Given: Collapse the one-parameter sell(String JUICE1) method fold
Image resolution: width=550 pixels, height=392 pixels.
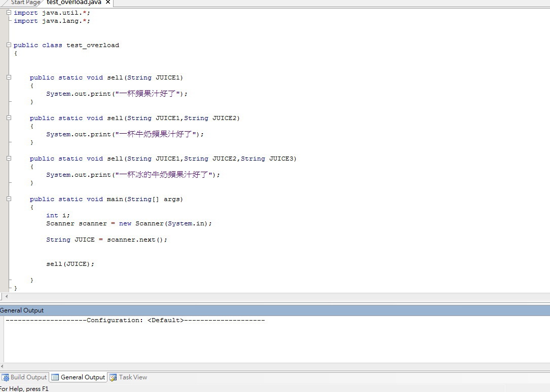Looking at the screenshot, I should pyautogui.click(x=9, y=77).
